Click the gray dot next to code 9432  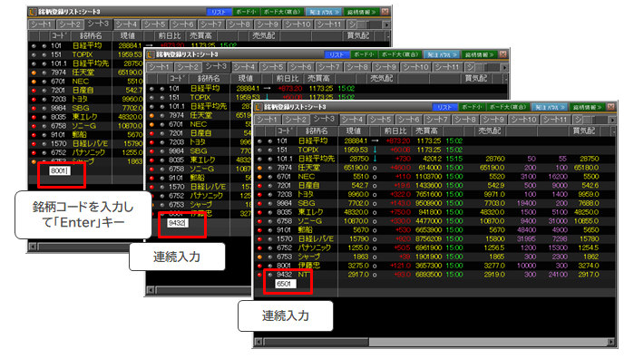point(269,275)
